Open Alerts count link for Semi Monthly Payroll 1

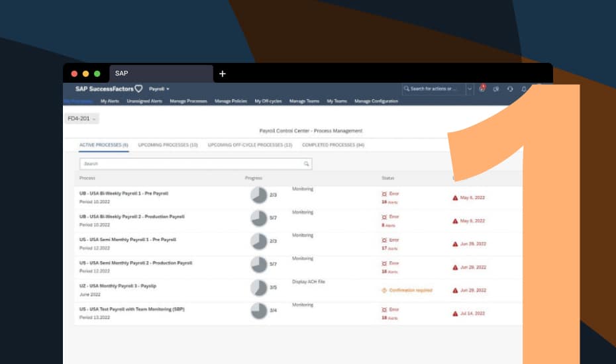click(x=389, y=248)
